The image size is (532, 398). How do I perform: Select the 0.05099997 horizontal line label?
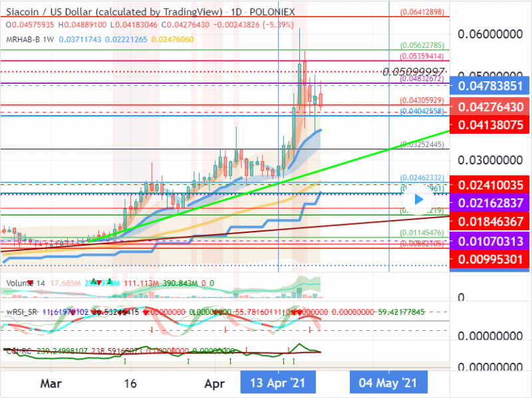tap(413, 71)
